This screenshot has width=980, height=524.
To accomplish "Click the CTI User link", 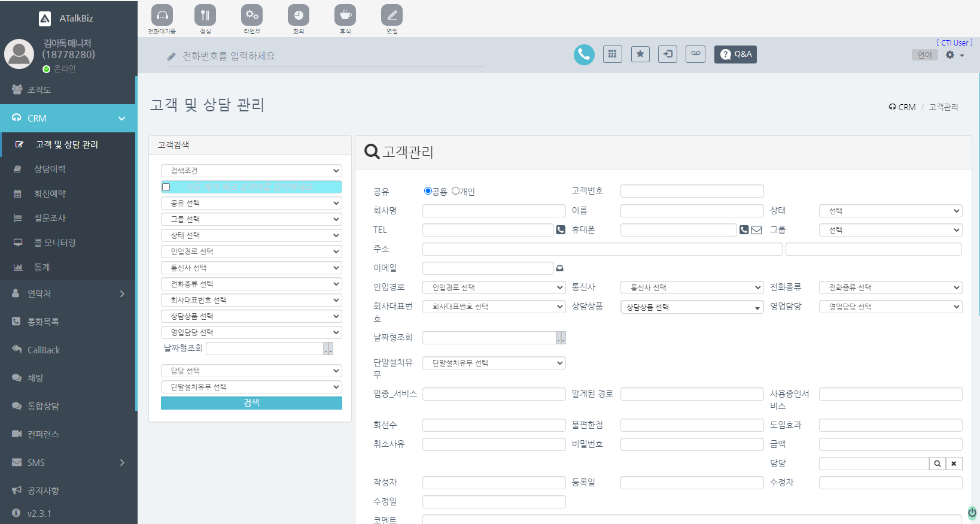I will pos(955,43).
